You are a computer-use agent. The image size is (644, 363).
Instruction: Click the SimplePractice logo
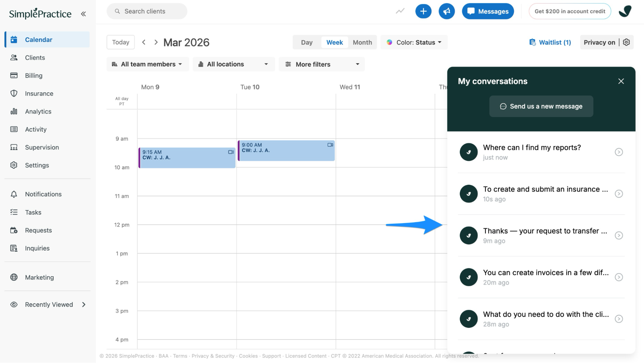40,14
